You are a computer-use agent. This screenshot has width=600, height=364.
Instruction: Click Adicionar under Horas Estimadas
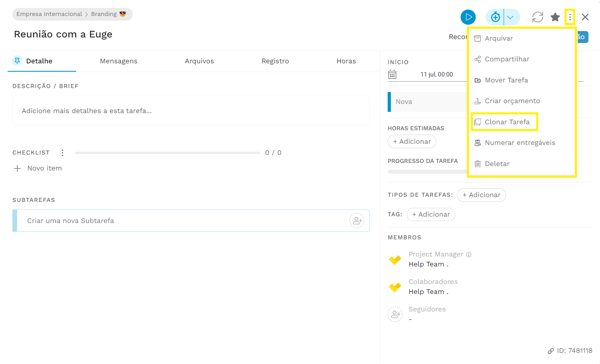(412, 141)
